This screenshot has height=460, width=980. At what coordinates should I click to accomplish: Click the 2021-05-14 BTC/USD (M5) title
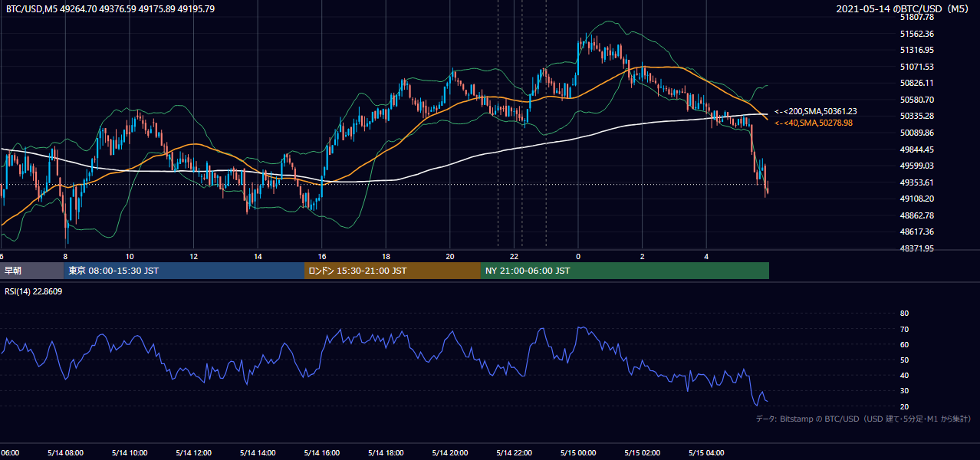point(904,9)
